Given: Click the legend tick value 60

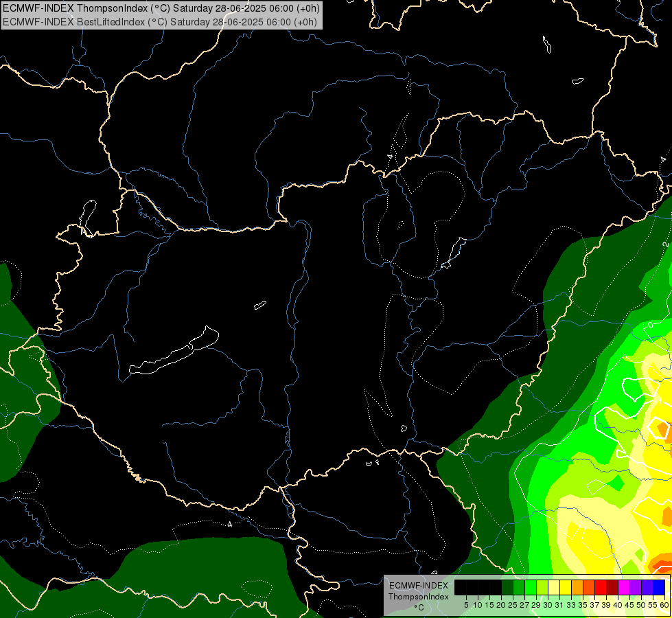Looking at the screenshot, I should [664, 605].
